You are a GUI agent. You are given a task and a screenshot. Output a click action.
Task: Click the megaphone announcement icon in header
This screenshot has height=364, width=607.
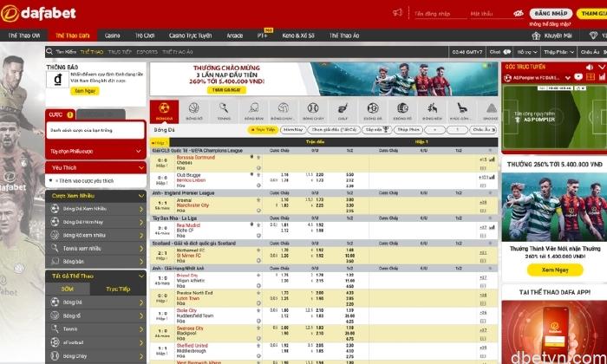click(x=397, y=12)
